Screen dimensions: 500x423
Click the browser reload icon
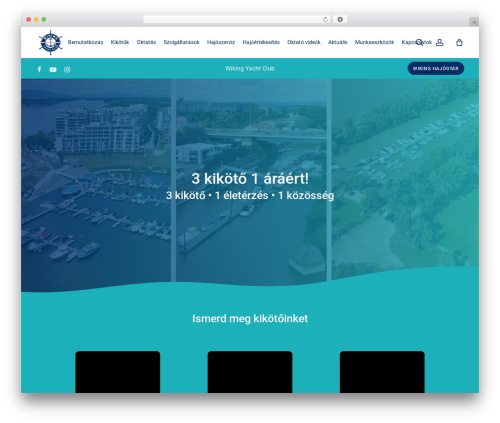[x=325, y=19]
